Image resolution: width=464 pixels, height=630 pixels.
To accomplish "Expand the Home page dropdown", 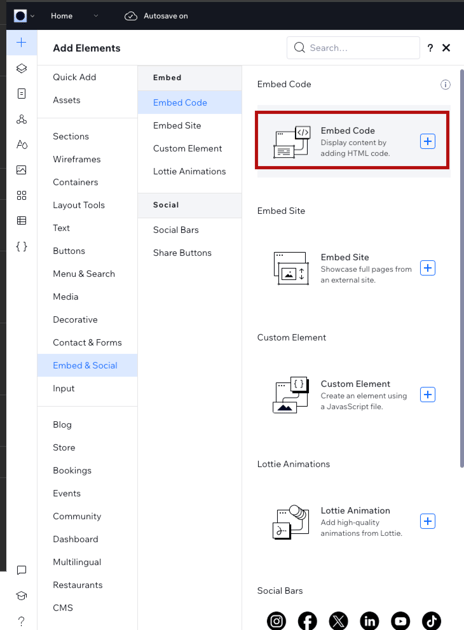I will [96, 16].
